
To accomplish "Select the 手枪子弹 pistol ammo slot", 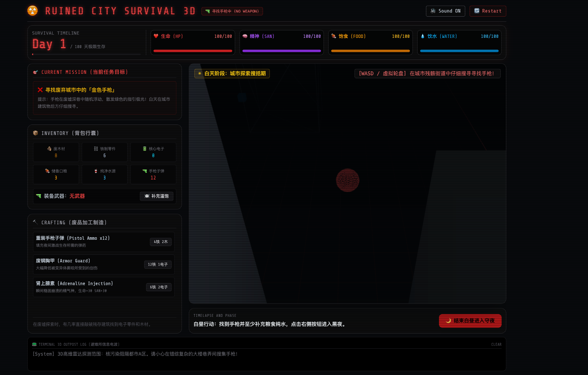I will pyautogui.click(x=153, y=174).
